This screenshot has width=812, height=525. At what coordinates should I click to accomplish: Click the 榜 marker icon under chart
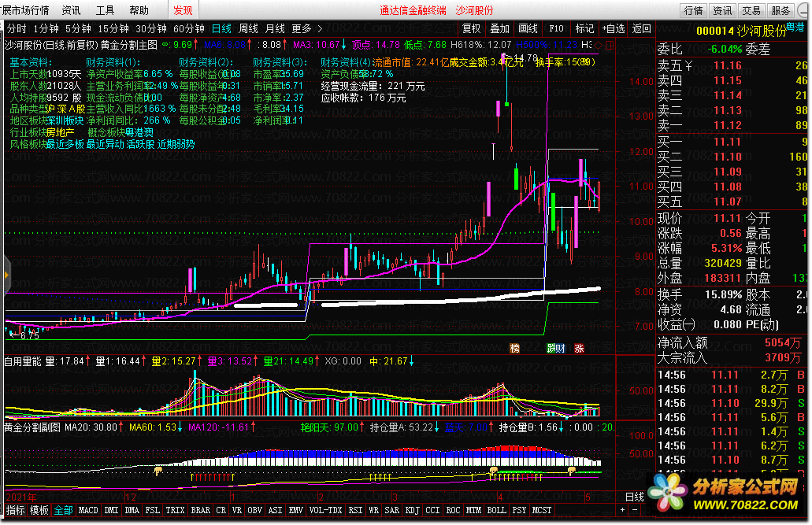[x=515, y=349]
